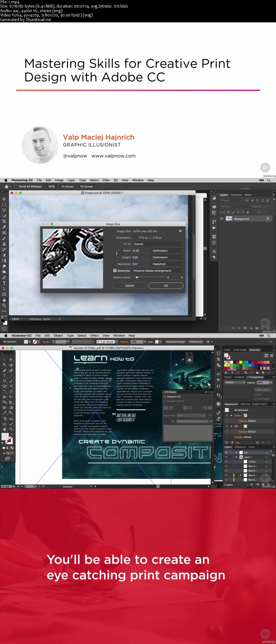The image size is (276, 644).
Task: Select the Move tool in Photoshop
Action: pyautogui.click(x=4, y=199)
